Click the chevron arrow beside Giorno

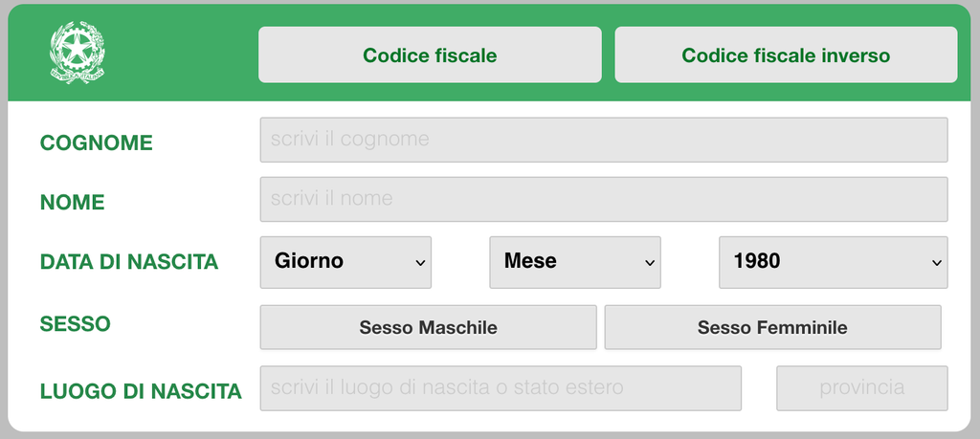(x=421, y=263)
